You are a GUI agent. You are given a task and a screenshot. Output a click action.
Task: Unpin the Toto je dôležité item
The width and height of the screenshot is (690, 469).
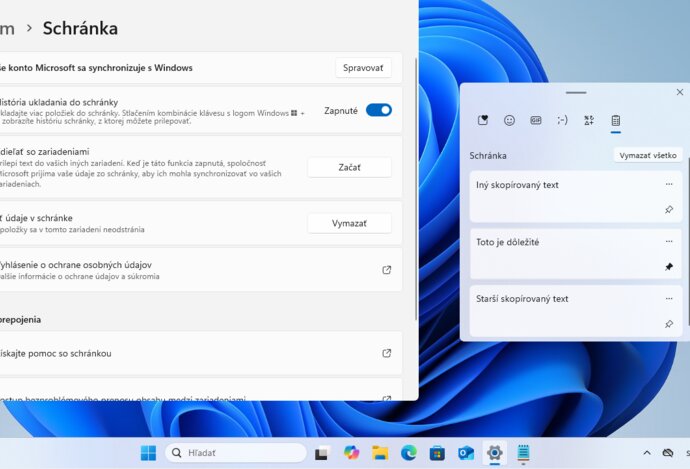[669, 267]
